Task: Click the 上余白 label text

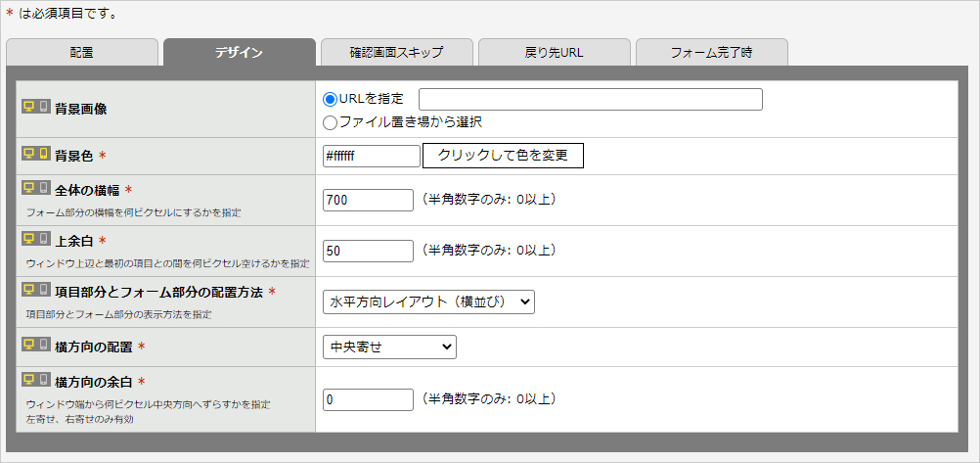Action: pyautogui.click(x=74, y=242)
